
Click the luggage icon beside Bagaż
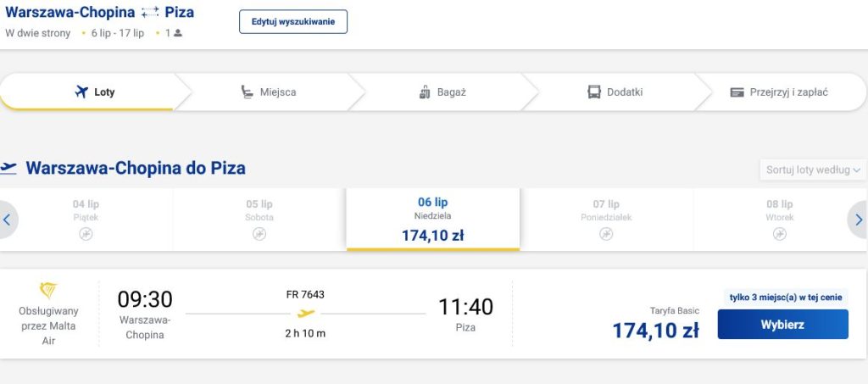425,92
